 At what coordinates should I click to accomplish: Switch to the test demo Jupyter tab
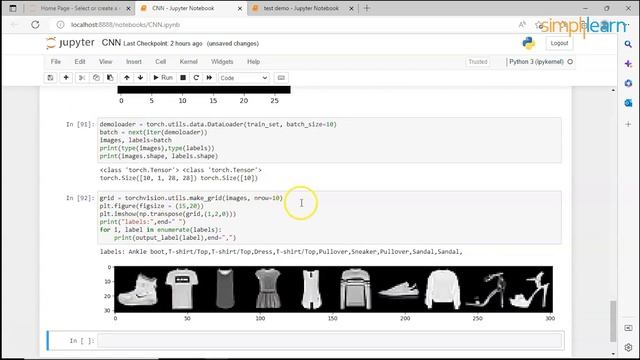[x=301, y=8]
